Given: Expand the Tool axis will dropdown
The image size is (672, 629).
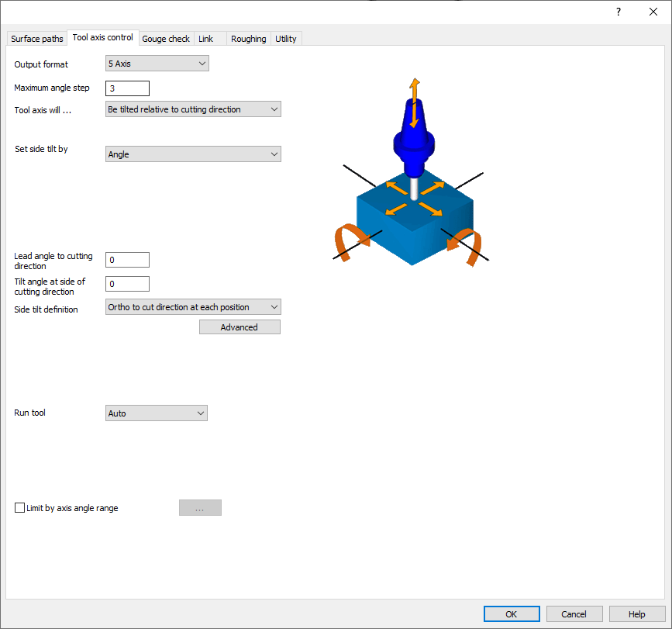Looking at the screenshot, I should [x=193, y=109].
